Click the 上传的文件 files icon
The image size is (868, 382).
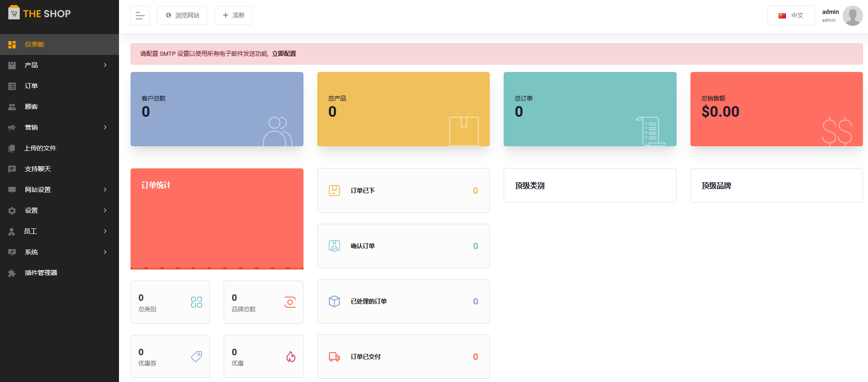pyautogui.click(x=12, y=149)
